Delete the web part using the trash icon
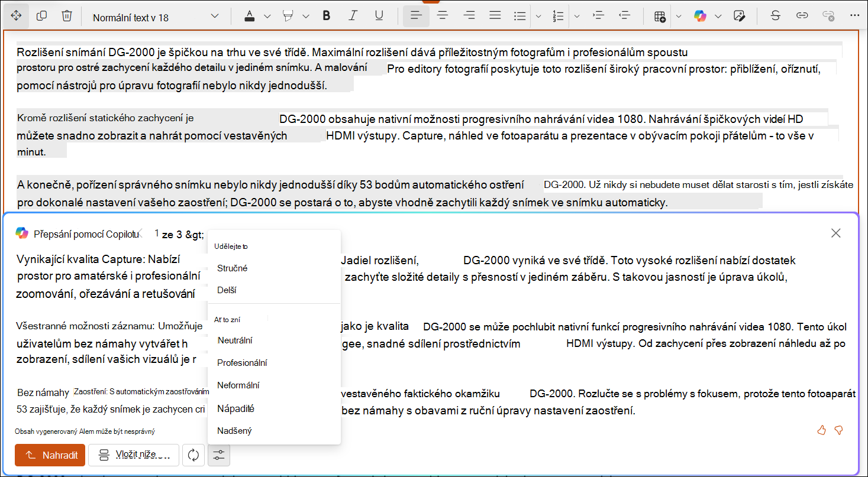The height and width of the screenshot is (477, 868). pyautogui.click(x=67, y=17)
